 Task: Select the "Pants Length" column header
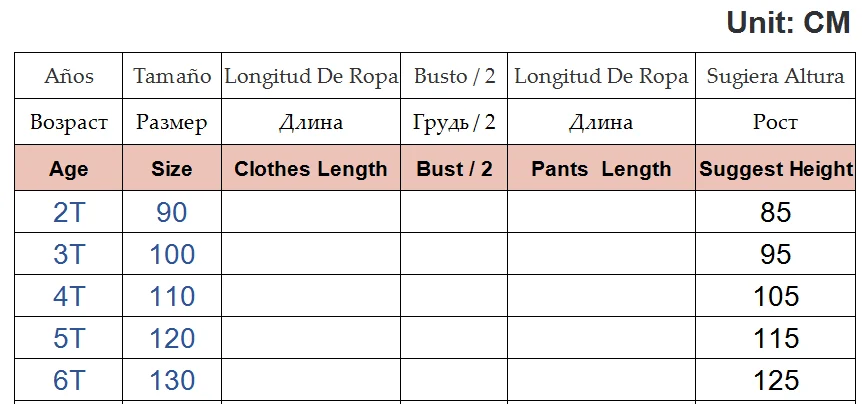[601, 169]
